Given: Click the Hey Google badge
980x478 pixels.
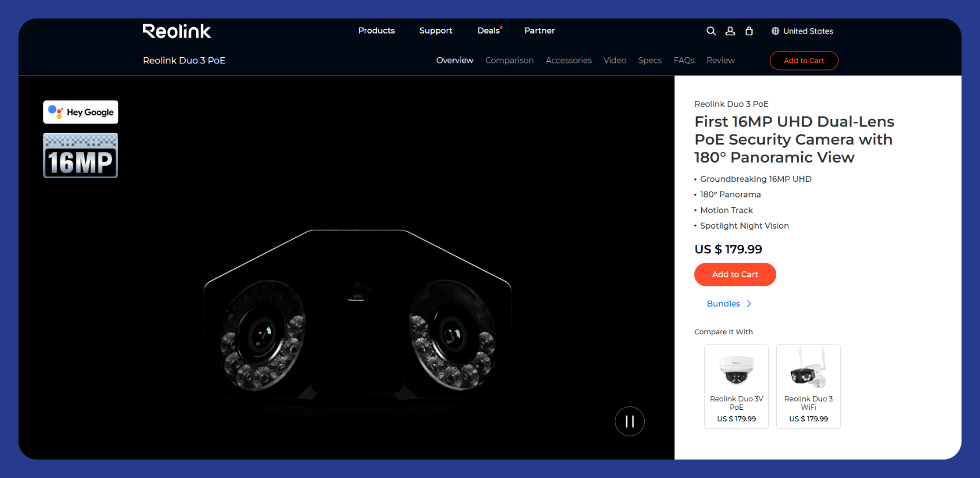Looking at the screenshot, I should [81, 112].
